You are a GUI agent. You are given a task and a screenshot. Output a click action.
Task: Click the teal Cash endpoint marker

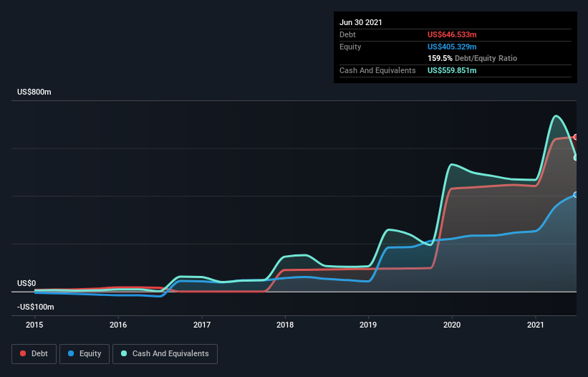click(x=576, y=158)
